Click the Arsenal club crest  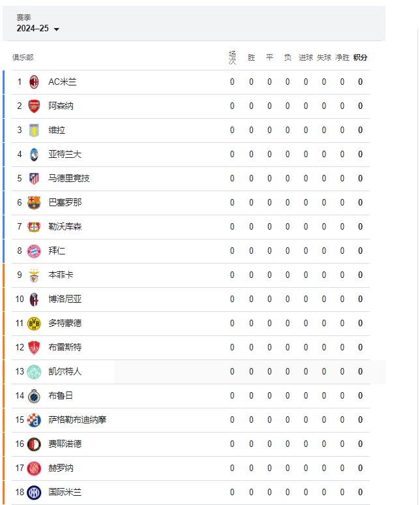(x=34, y=106)
